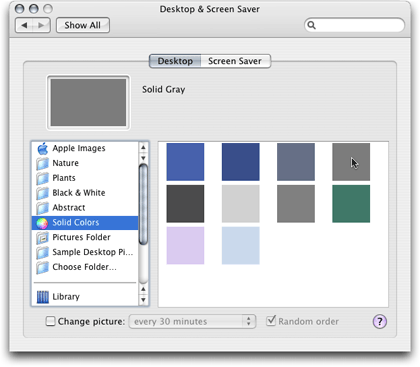Pick the gray swatch under the cursor
The height and width of the screenshot is (367, 420).
click(351, 162)
